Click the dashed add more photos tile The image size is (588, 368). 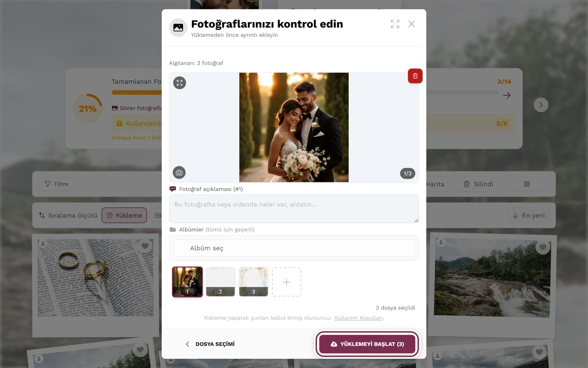pyautogui.click(x=287, y=282)
